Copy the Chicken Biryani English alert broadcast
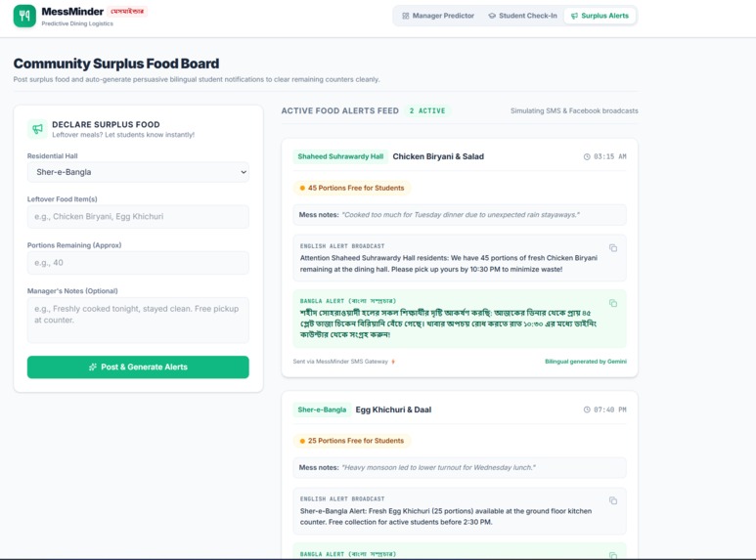This screenshot has height=560, width=756. coord(613,247)
